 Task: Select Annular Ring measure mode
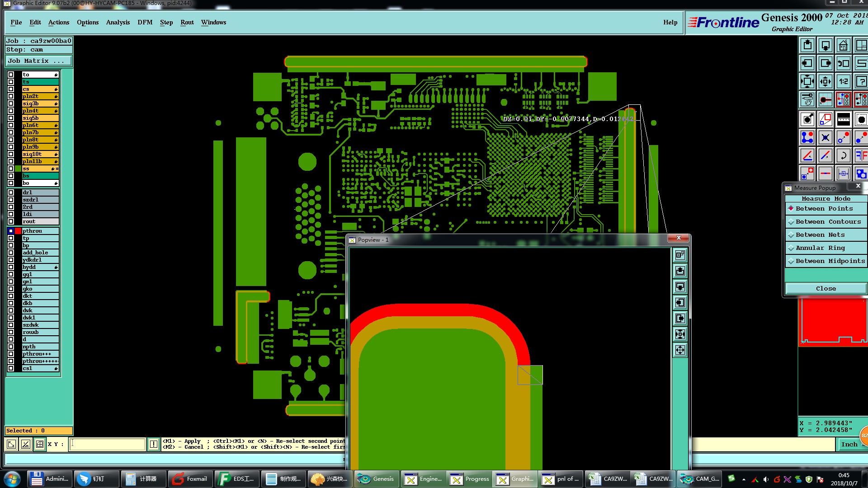pyautogui.click(x=820, y=248)
